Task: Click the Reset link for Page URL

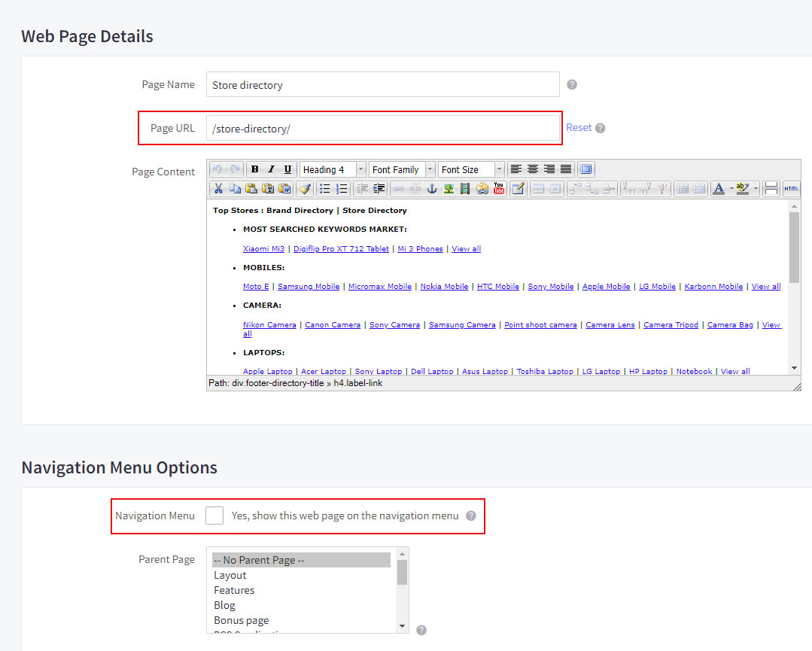Action: 579,128
